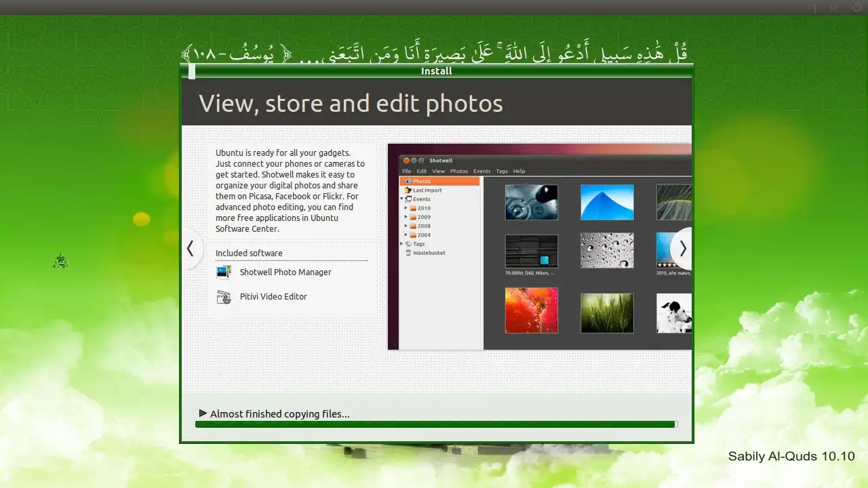Select the green grass photo thumbnail
The image size is (868, 488).
pos(607,313)
